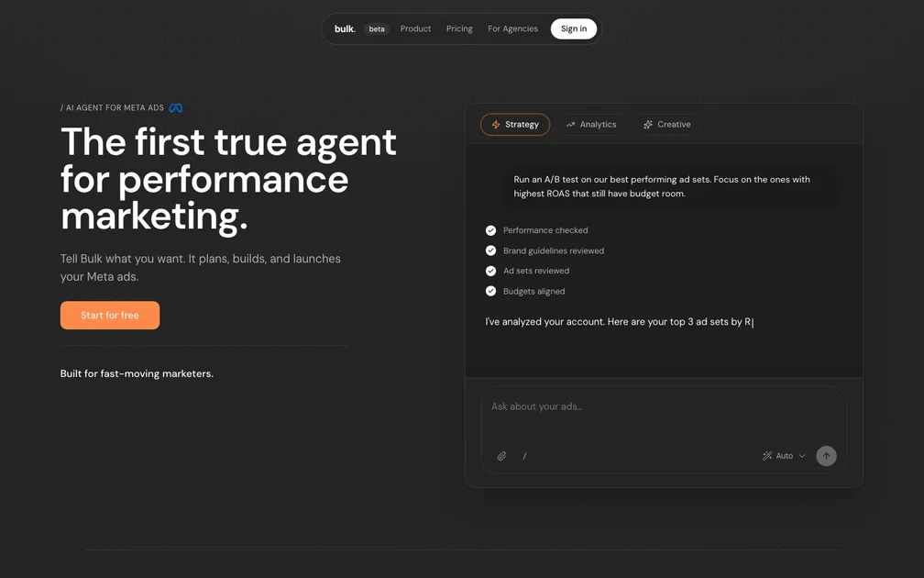Open the Auto model dropdown
This screenshot has width=924, height=578.
click(784, 455)
